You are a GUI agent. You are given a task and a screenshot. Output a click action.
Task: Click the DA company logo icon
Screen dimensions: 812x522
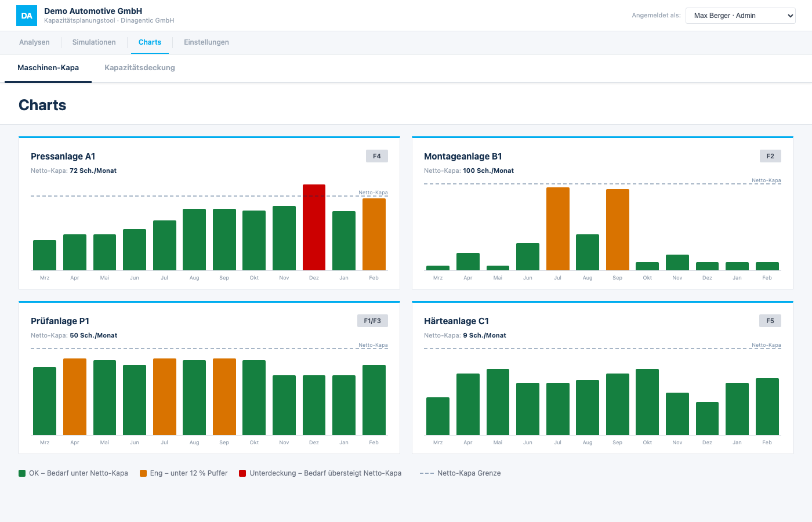[x=27, y=16]
